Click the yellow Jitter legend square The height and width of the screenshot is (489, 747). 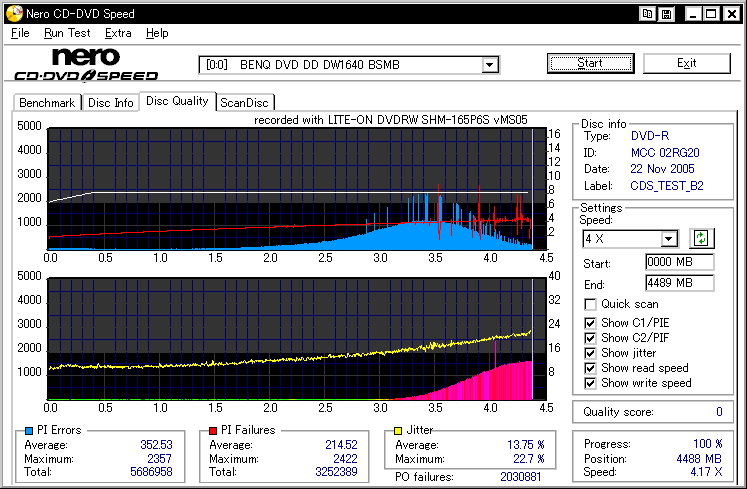coord(398,430)
